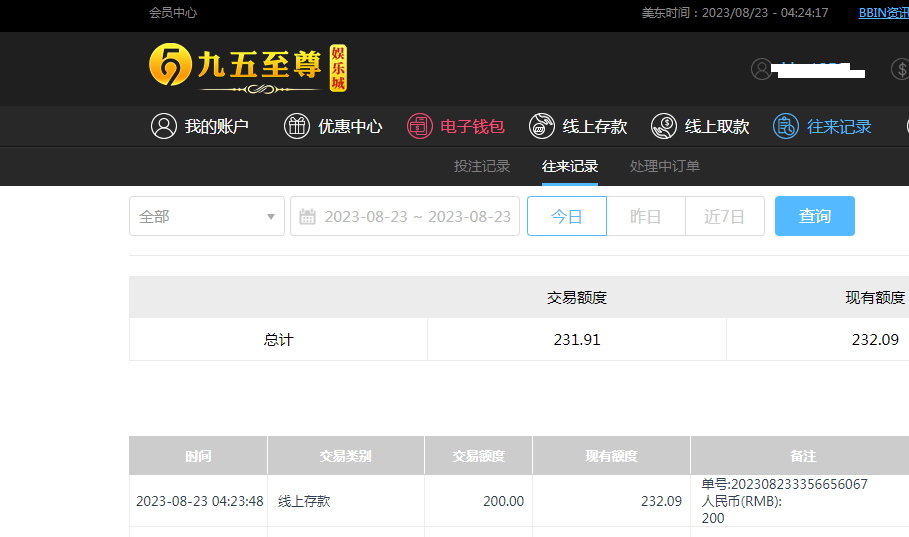
Task: Click the 往来记录 records icon
Action: (x=786, y=126)
